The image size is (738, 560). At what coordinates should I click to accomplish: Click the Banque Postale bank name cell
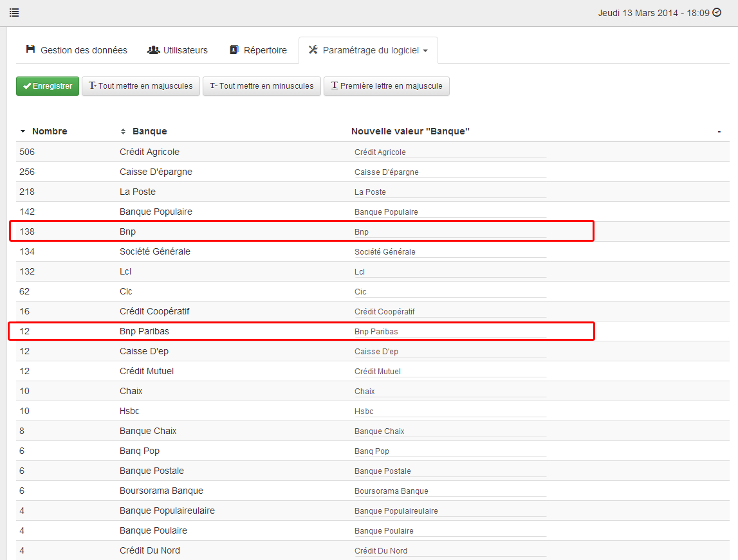(x=152, y=471)
